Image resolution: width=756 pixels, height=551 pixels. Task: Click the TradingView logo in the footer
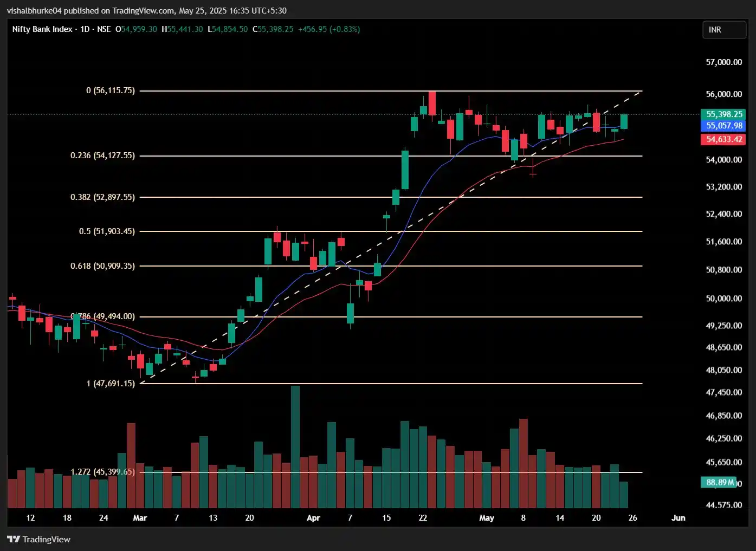(x=38, y=539)
